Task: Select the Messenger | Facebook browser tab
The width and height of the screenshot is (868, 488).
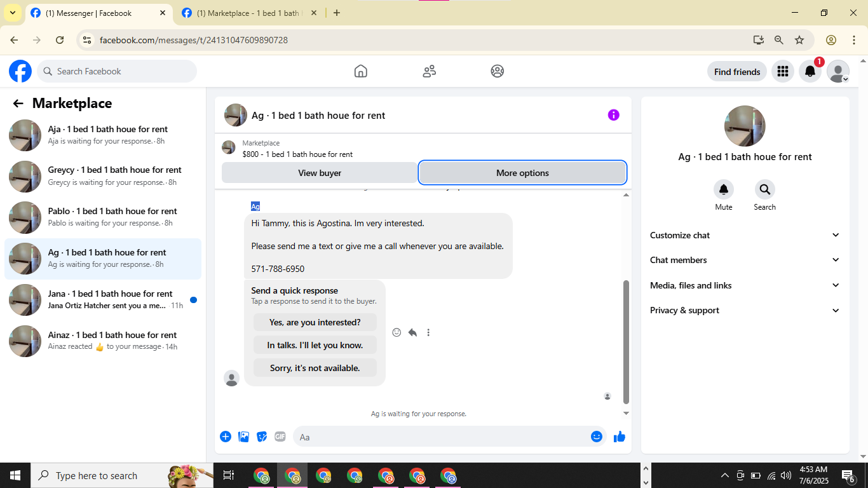Action: click(99, 13)
